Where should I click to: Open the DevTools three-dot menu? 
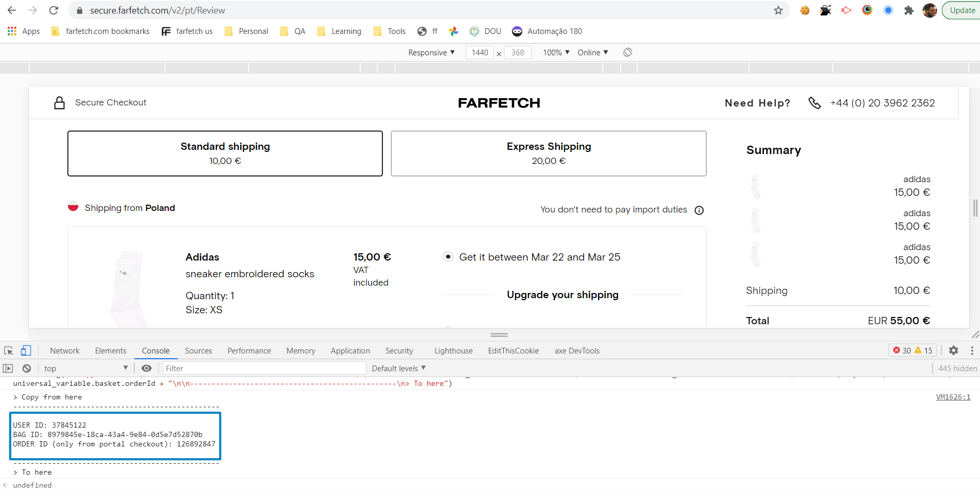972,351
